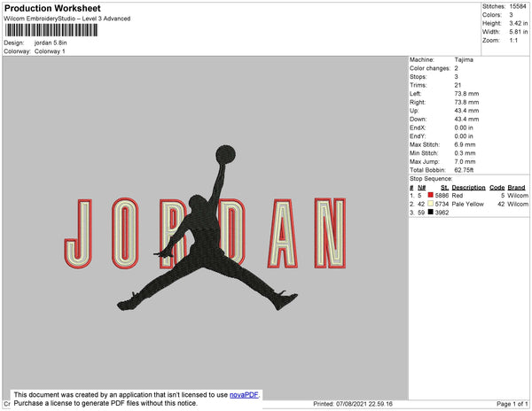
Task: Click the N# column header
Action: pyautogui.click(x=422, y=188)
